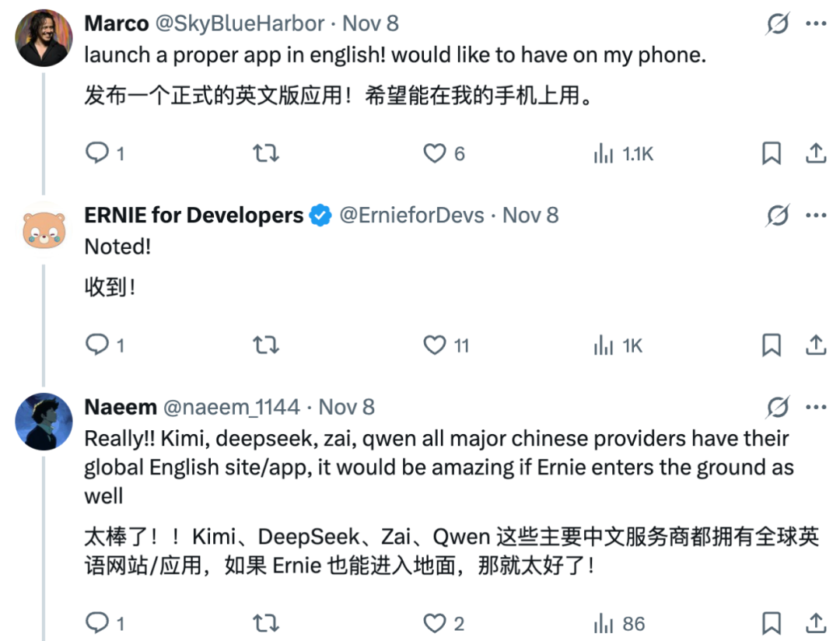The height and width of the screenshot is (641, 840).
Task: Like Marco's tweet
Action: [x=434, y=153]
